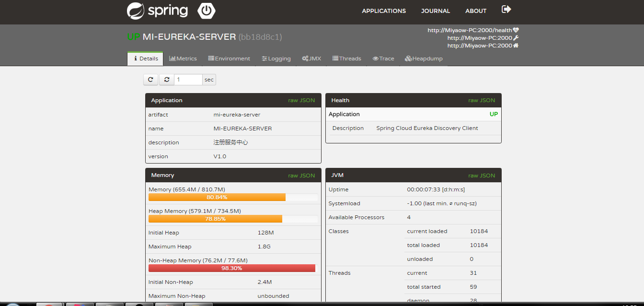Click the Spring Boot power icon
This screenshot has height=306, width=644.
[206, 11]
